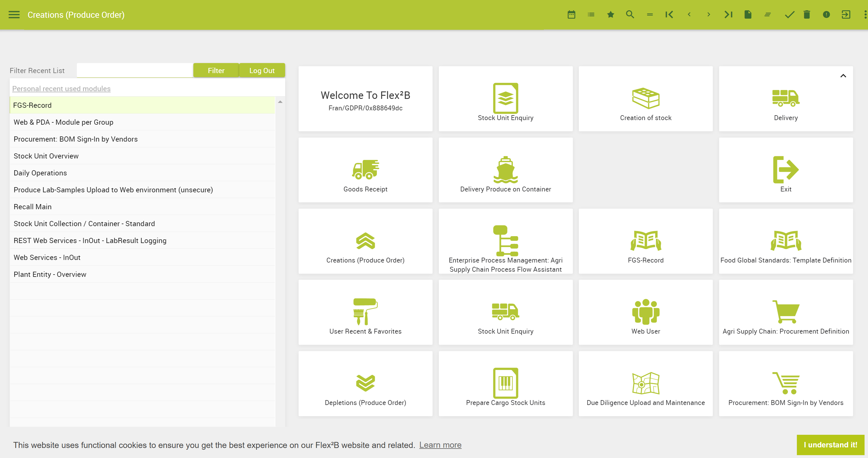
Task: Open the hamburger main menu
Action: [14, 15]
